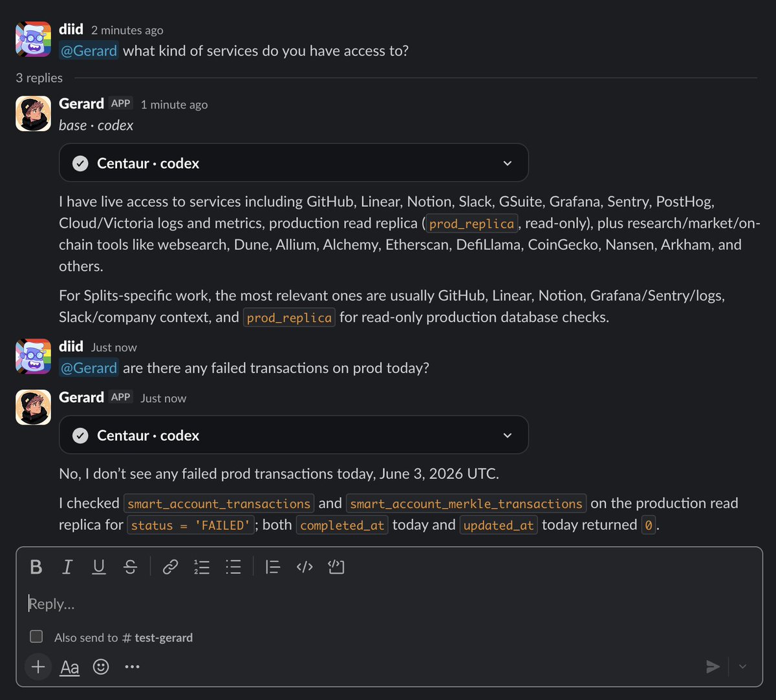
Task: Hide formatting with the Aa button
Action: coord(70,666)
